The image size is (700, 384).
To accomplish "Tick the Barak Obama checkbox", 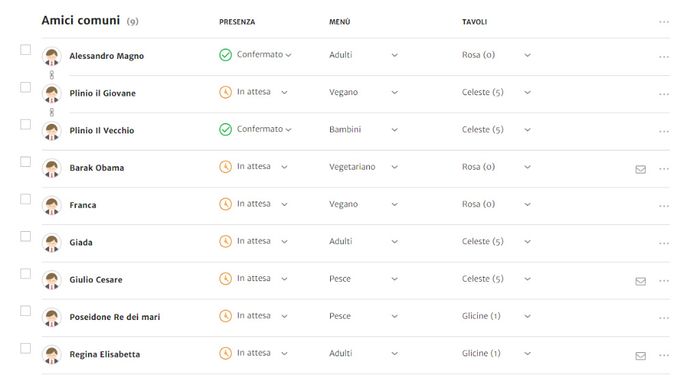I will point(26,162).
